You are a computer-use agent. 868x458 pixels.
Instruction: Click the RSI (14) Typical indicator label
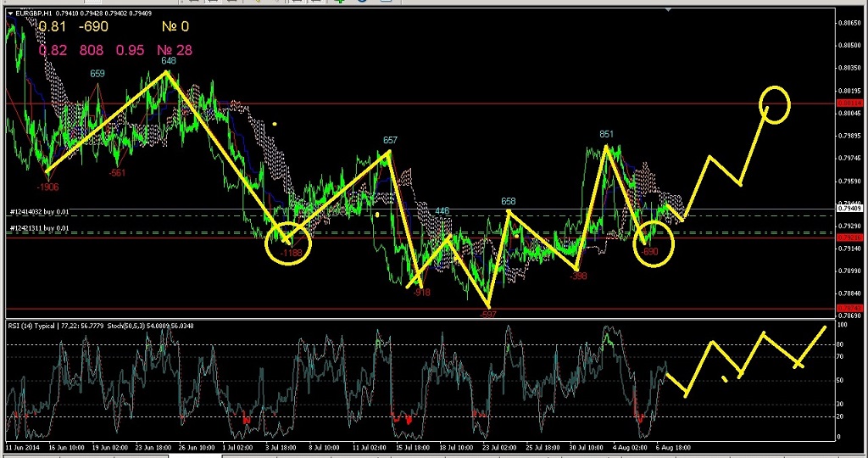point(31,327)
